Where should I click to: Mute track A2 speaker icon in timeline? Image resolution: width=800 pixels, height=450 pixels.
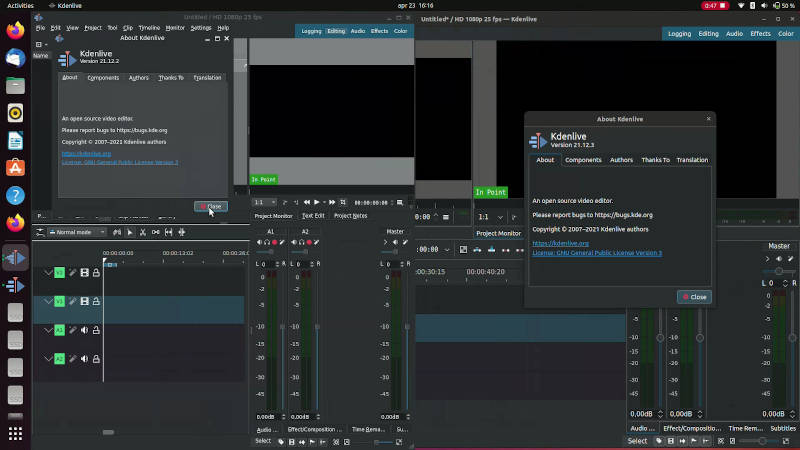(84, 359)
